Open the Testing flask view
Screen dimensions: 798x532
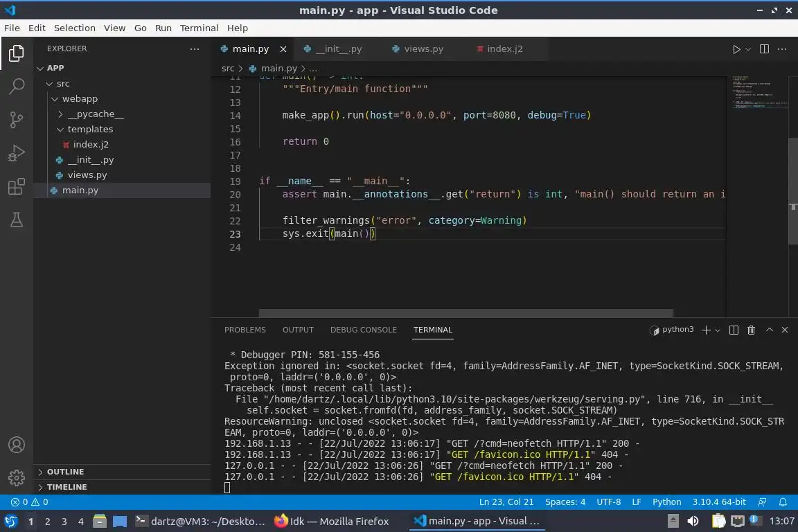17,220
